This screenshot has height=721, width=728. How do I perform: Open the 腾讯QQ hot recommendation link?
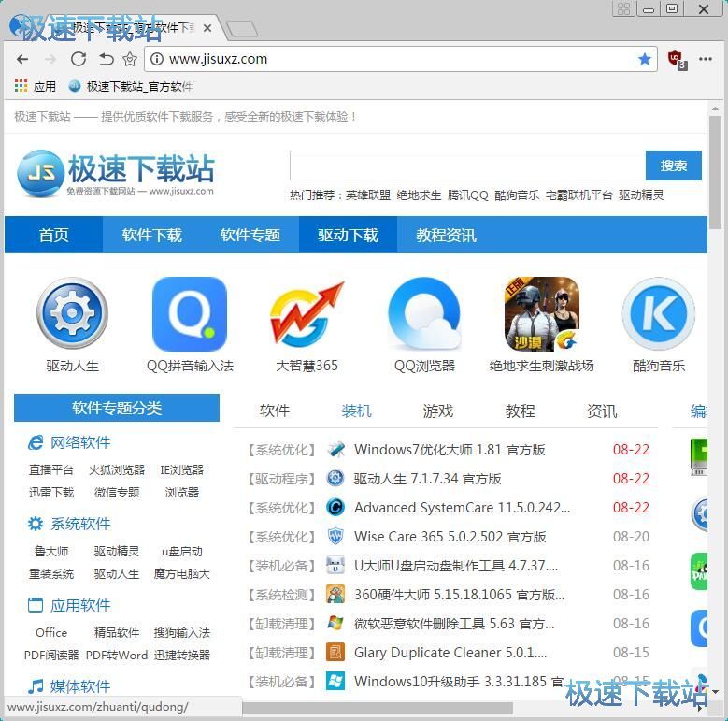[x=468, y=195]
